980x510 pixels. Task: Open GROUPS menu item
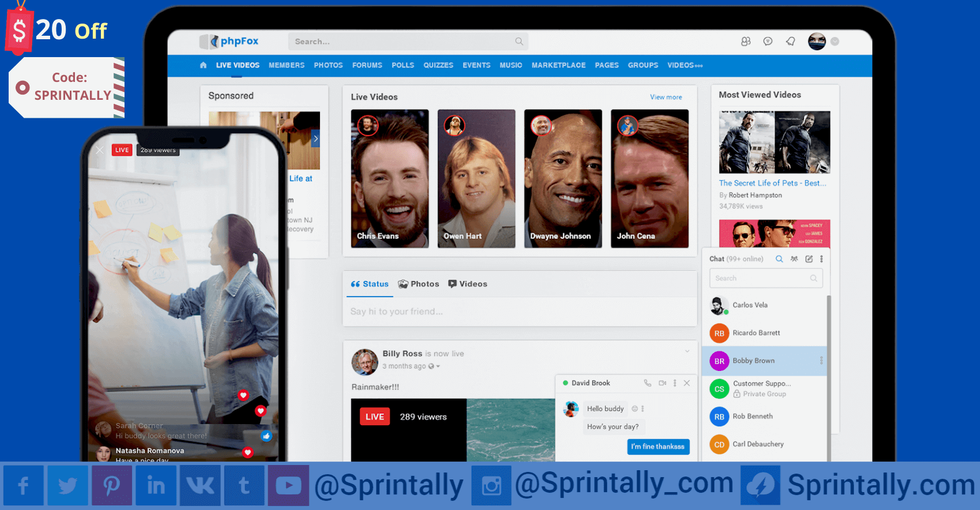(x=643, y=65)
